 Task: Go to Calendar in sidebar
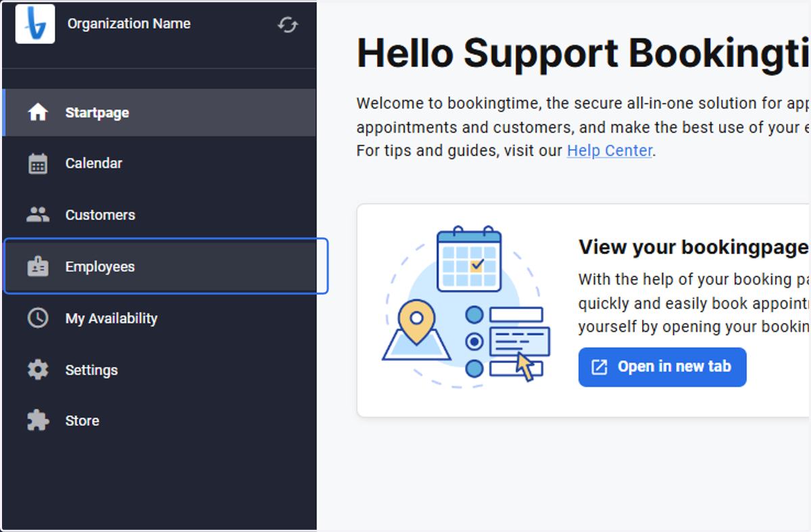coord(159,164)
